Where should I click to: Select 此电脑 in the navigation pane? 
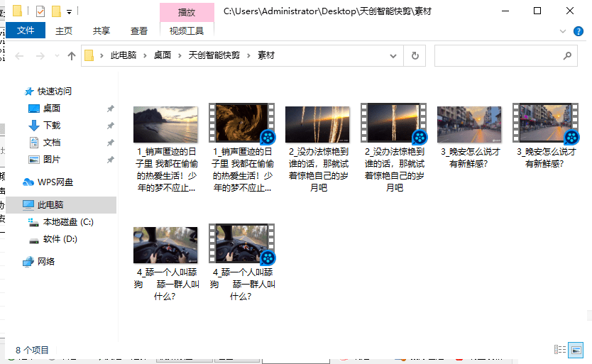(61, 204)
